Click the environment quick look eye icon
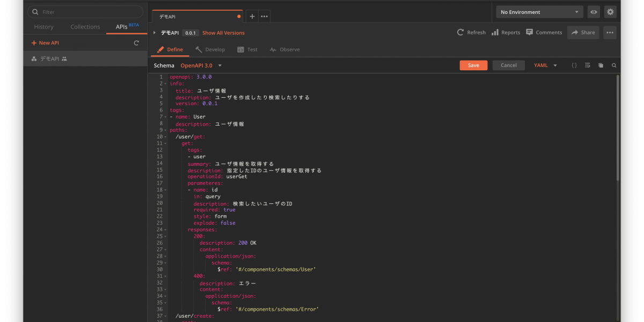The height and width of the screenshot is (322, 644). tap(594, 12)
